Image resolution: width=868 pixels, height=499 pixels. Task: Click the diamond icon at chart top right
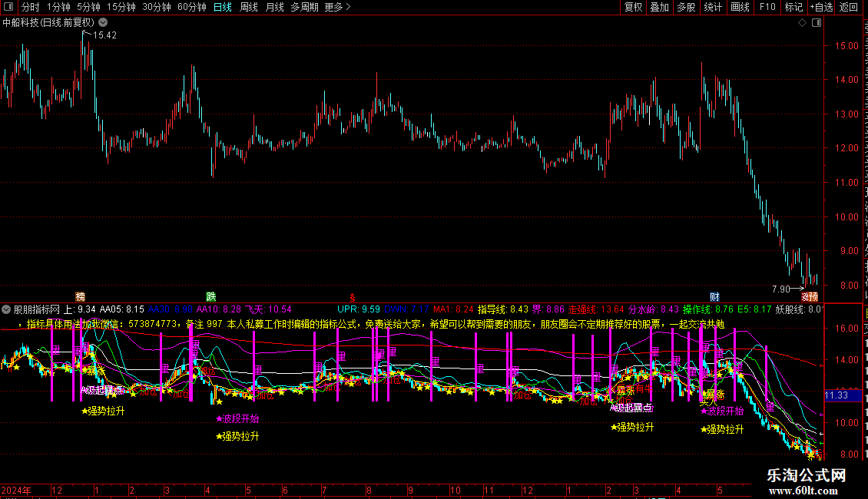802,23
